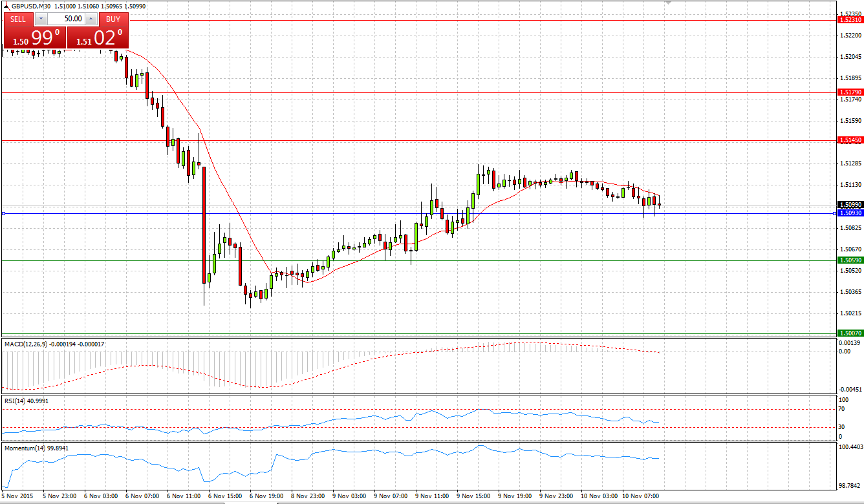Click the 1.52045 value on price scale
The image size is (864, 504).
850,57
